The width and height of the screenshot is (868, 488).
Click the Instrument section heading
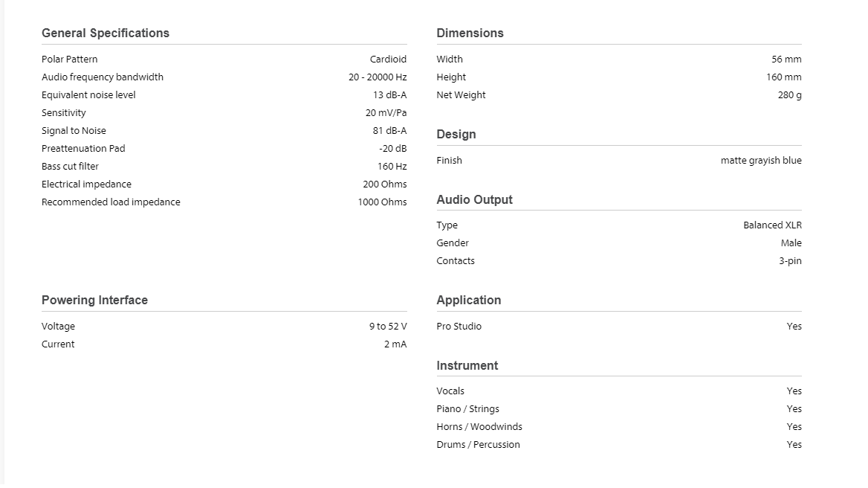(467, 365)
